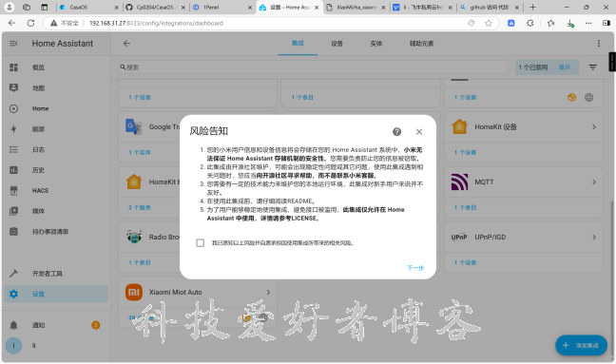Close the 风险告知 dialog
The height and width of the screenshot is (364, 616).
click(x=419, y=132)
